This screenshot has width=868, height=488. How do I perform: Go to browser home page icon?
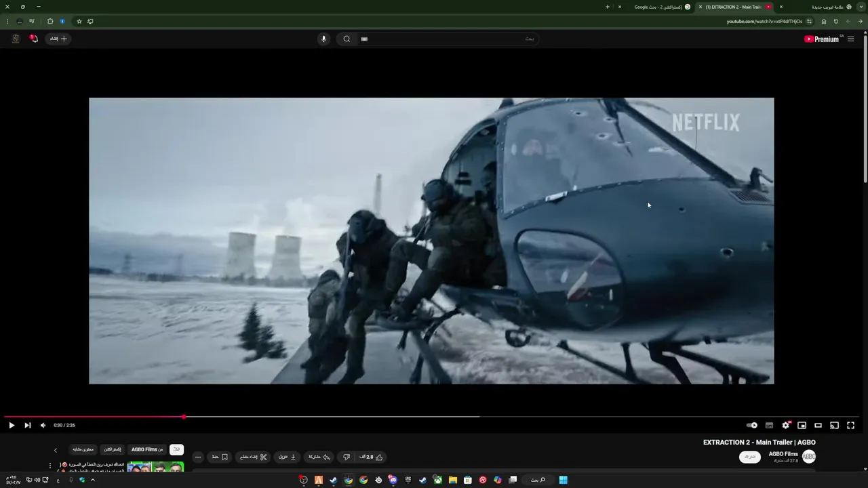coord(824,21)
